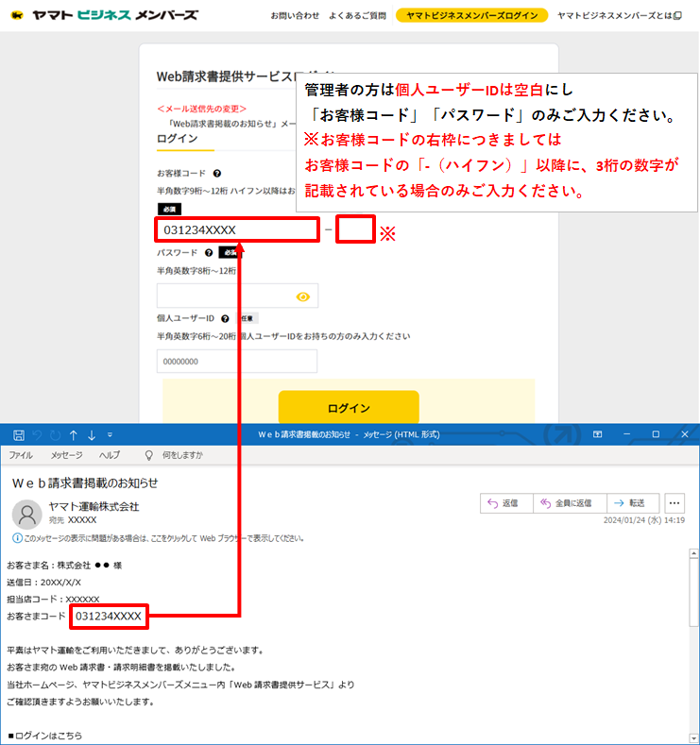Viewport: 700px width, 745px height.
Task: Click ribbon display options icon
Action: coord(597,434)
